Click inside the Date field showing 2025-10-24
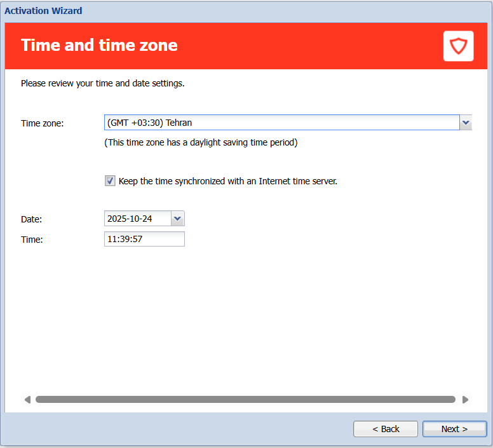493x448 pixels. [137, 219]
